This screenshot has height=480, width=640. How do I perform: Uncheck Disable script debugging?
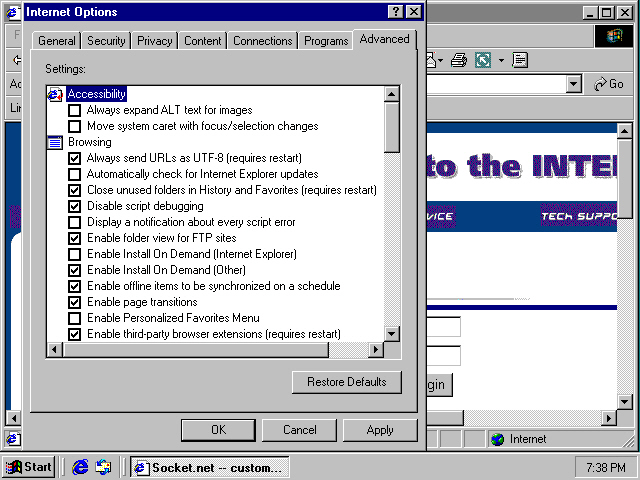[74, 206]
